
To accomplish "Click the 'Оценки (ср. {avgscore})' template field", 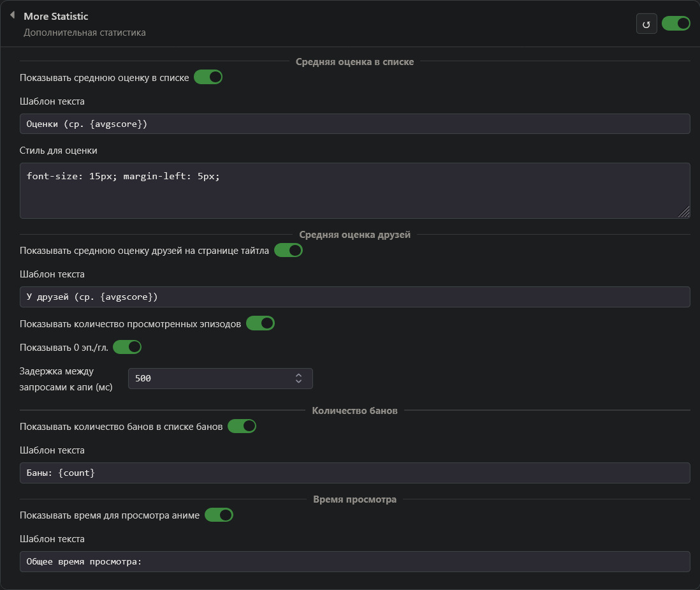I will click(x=354, y=124).
